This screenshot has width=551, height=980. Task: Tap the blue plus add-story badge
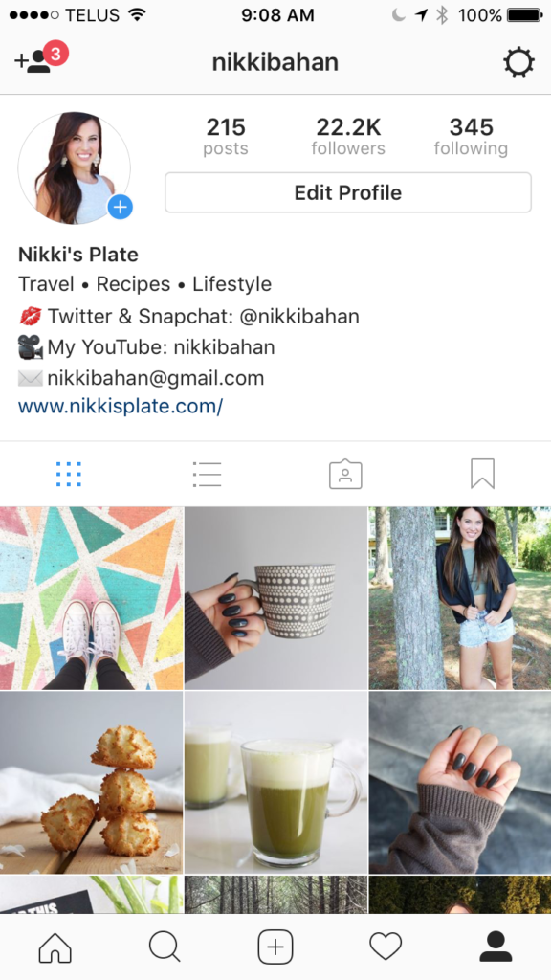120,207
